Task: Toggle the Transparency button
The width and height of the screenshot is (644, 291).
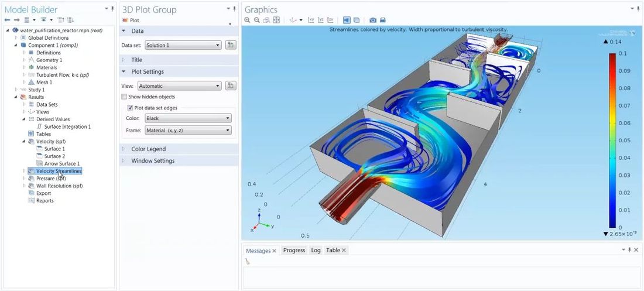Action: (x=357, y=20)
